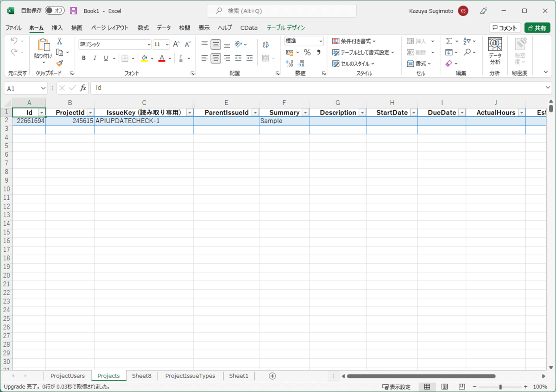Switch to Page Layout view
This screenshot has height=392, width=556.
(444, 387)
